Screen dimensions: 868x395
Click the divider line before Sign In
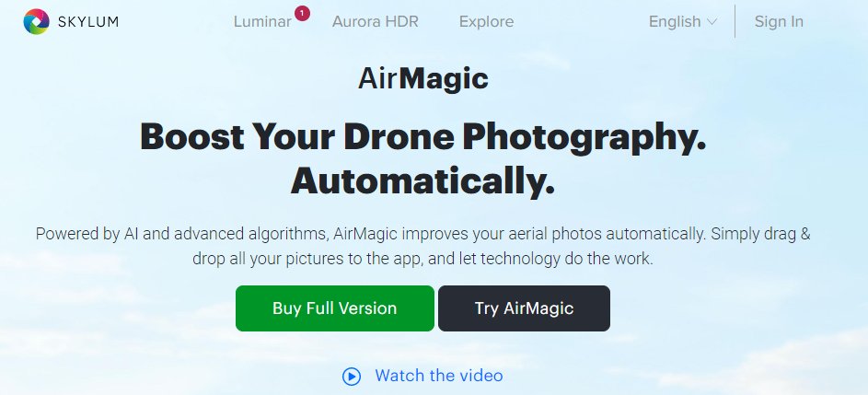click(x=735, y=21)
